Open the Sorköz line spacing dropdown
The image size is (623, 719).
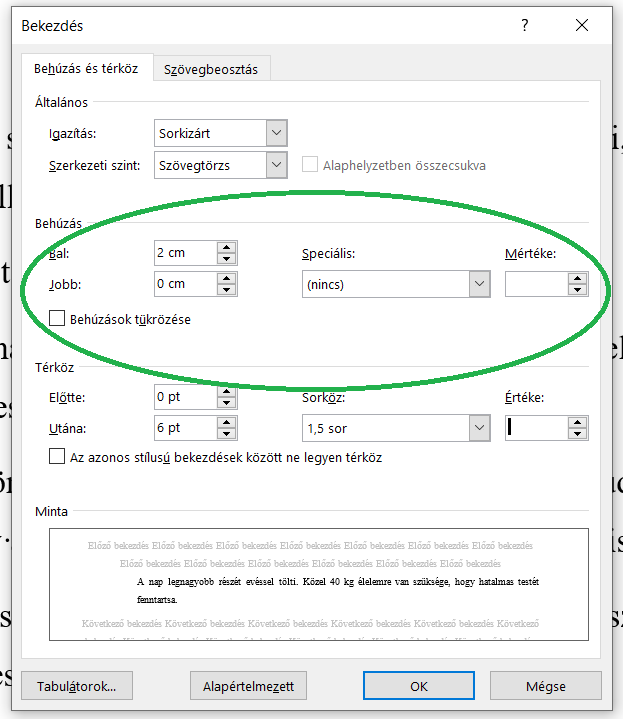pos(478,428)
